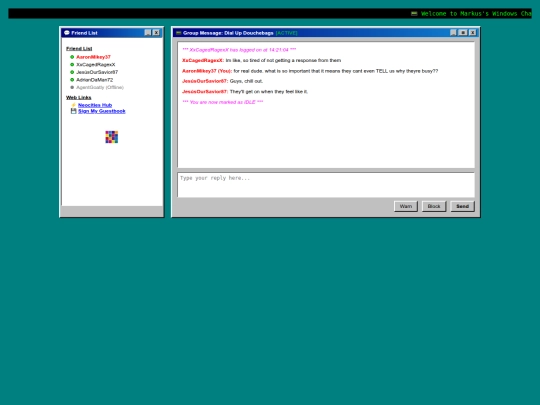Close the Friend List window
540x405 pixels.
click(156, 33)
